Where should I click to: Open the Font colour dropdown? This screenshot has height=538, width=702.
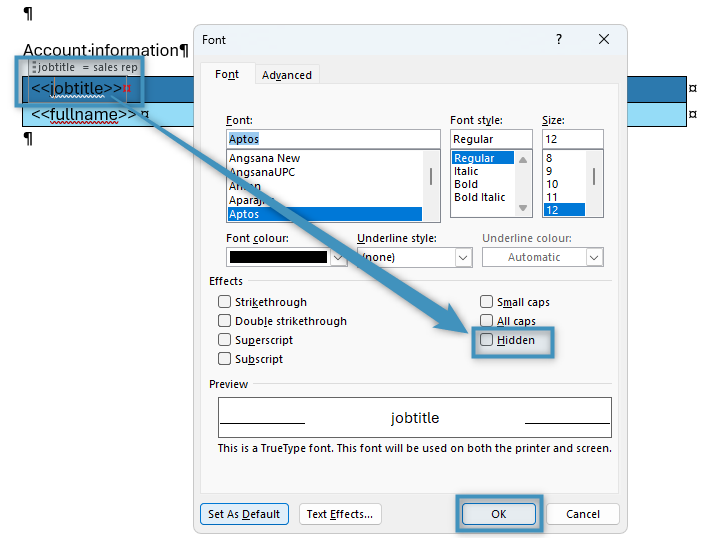pyautogui.click(x=338, y=257)
